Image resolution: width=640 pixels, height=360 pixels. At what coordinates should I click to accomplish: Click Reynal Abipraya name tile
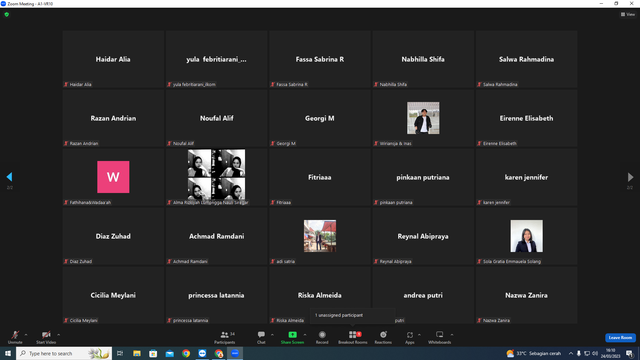423,236
